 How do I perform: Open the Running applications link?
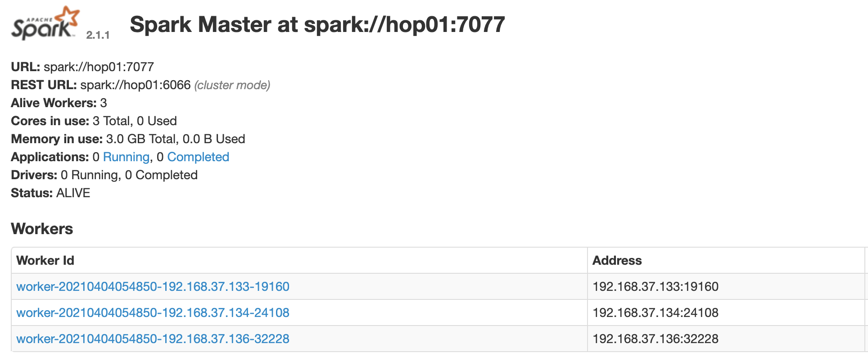[x=126, y=157]
